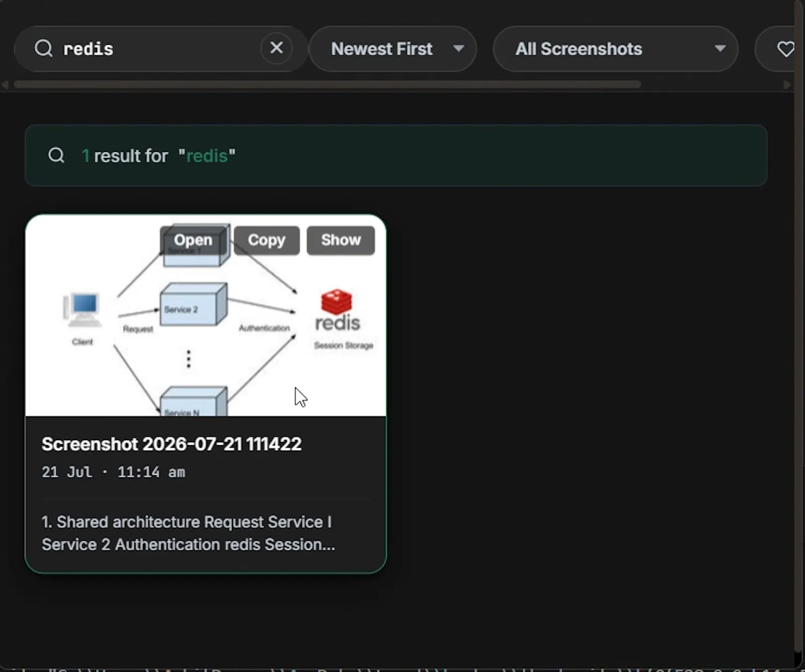Click the timestamp 21 Jul · 11:14 am
805x672 pixels.
point(113,472)
